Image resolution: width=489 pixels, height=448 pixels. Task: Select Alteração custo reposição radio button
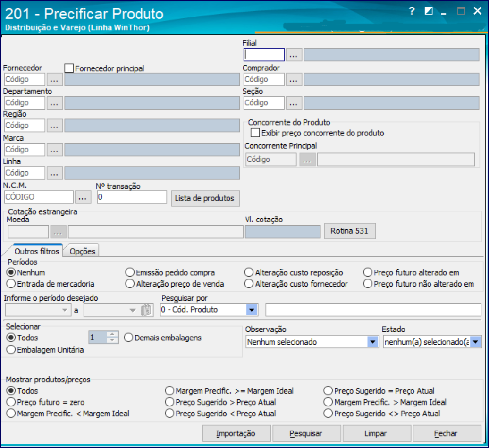(249, 272)
